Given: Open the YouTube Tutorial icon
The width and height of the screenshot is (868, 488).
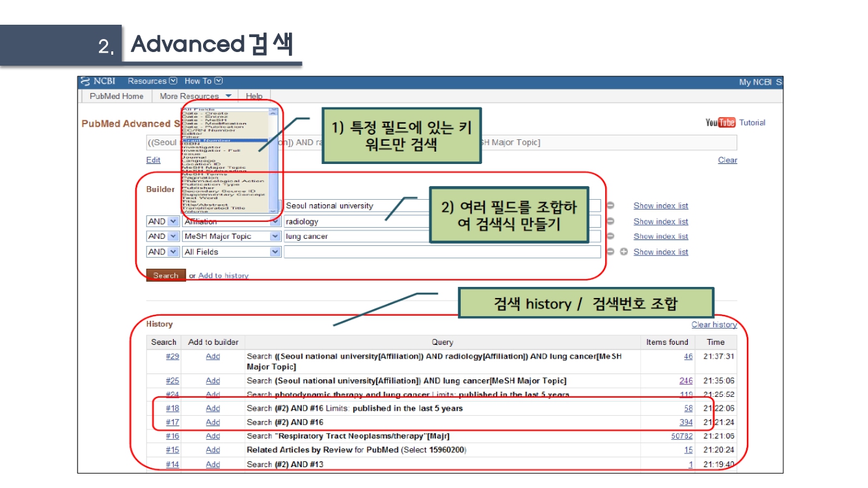Looking at the screenshot, I should 720,123.
